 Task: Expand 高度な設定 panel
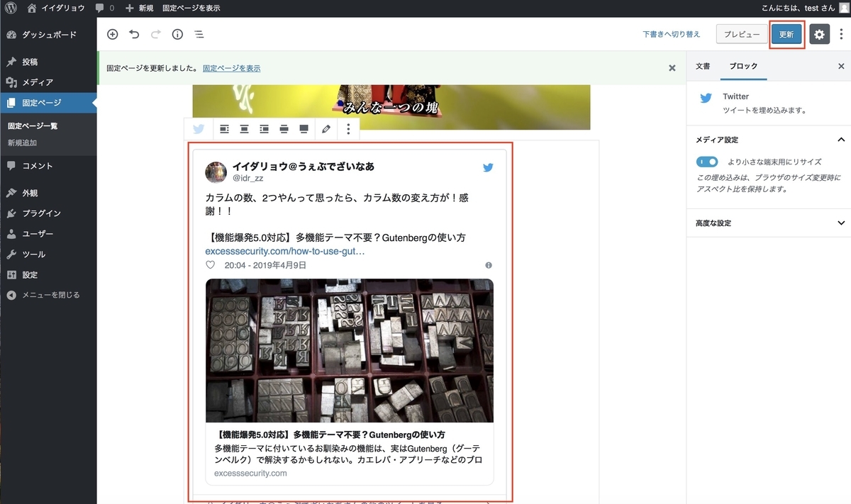[x=769, y=223]
